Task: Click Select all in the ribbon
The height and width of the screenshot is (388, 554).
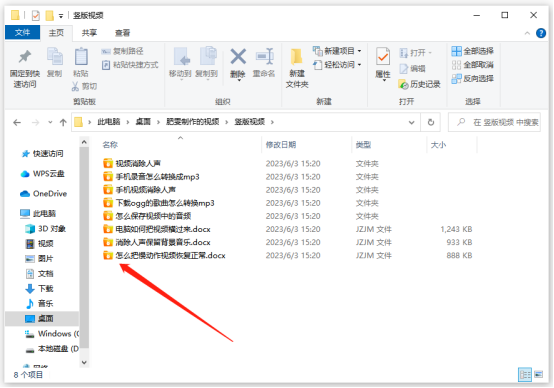Action: [472, 51]
